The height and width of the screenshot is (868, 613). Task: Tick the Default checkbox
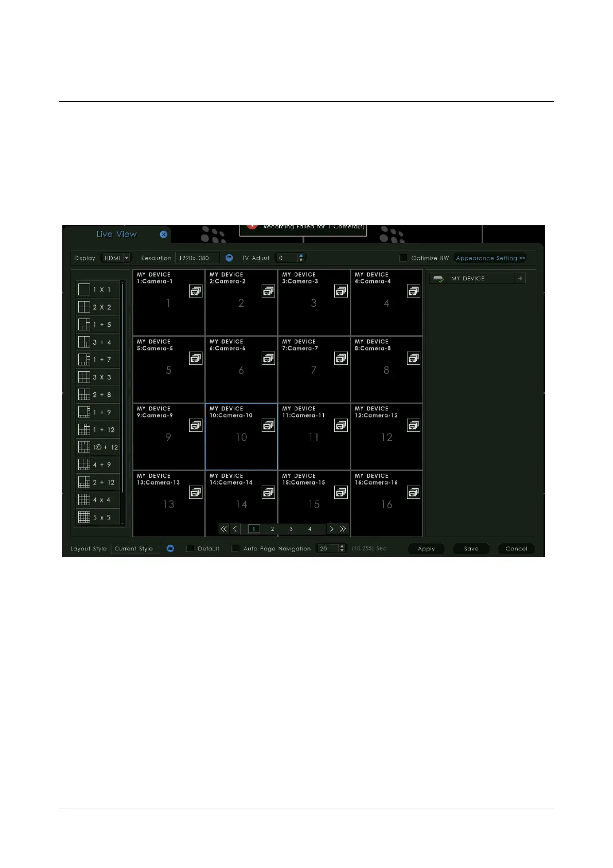coord(190,548)
